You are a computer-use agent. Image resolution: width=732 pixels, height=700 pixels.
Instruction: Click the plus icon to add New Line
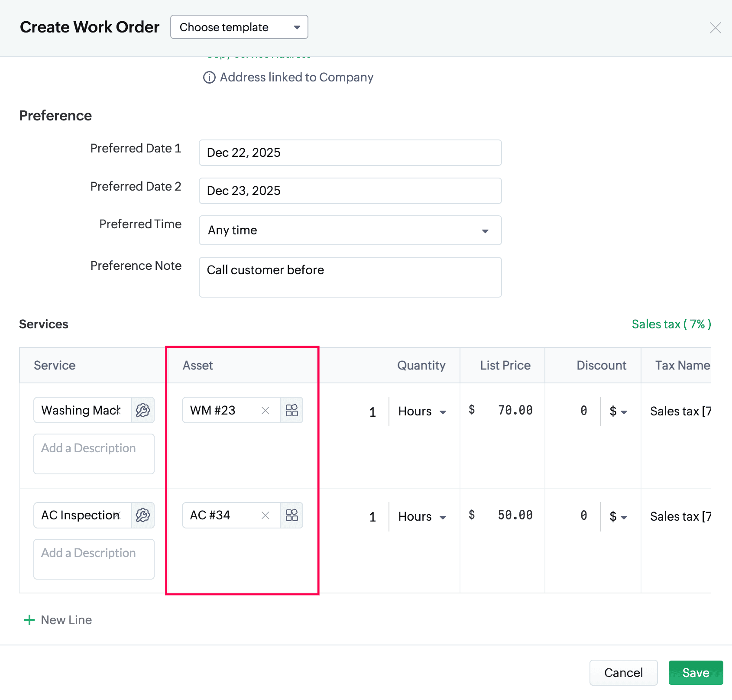pyautogui.click(x=29, y=620)
